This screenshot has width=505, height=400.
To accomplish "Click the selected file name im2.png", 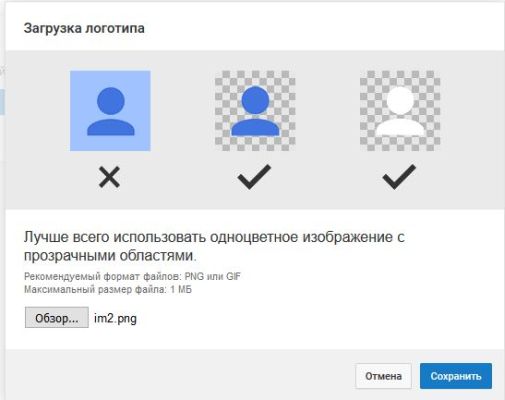I will coord(115,319).
